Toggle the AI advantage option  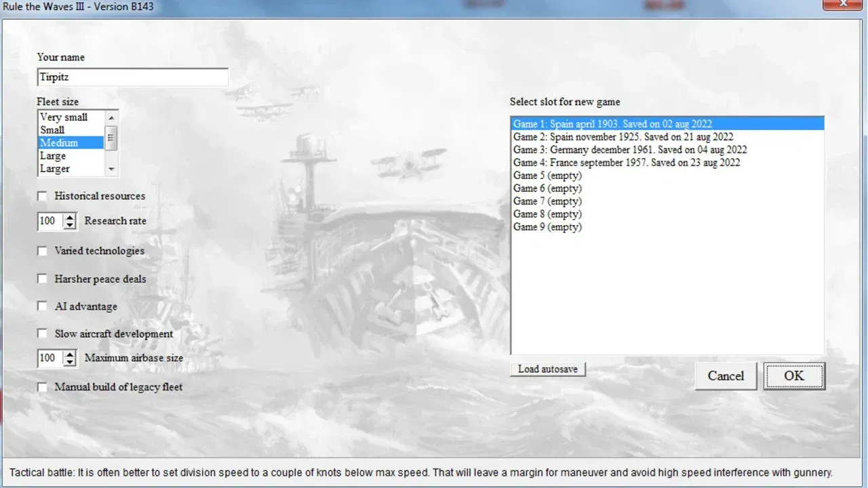click(42, 306)
